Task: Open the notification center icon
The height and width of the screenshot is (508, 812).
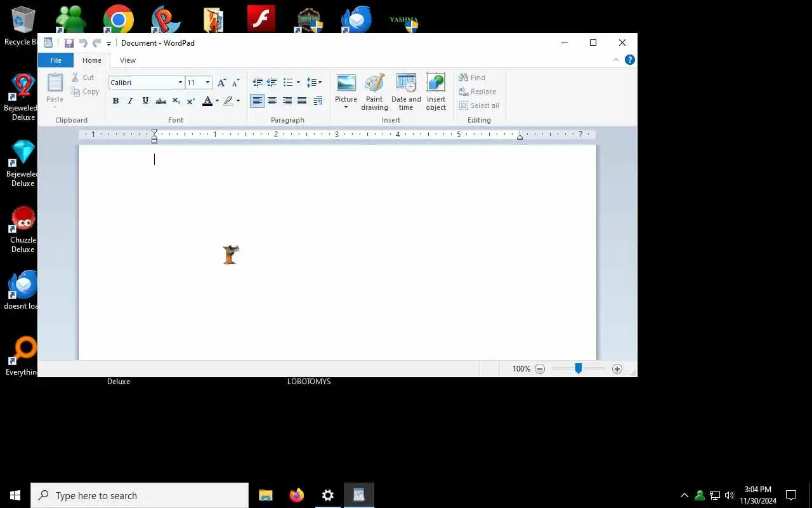Action: 791,495
